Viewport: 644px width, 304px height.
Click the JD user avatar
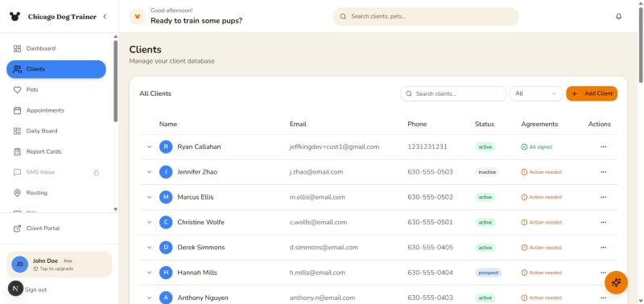tap(19, 265)
